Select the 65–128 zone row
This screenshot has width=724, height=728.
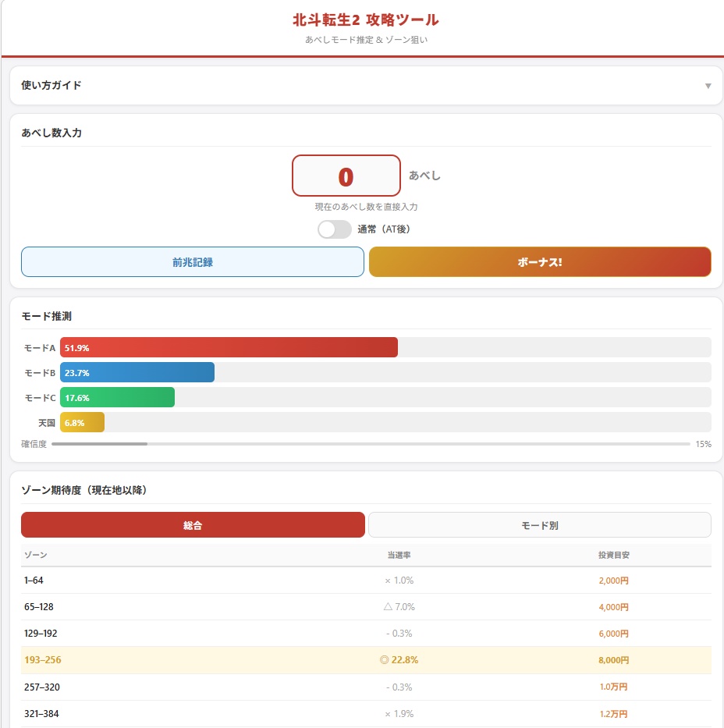click(x=366, y=607)
